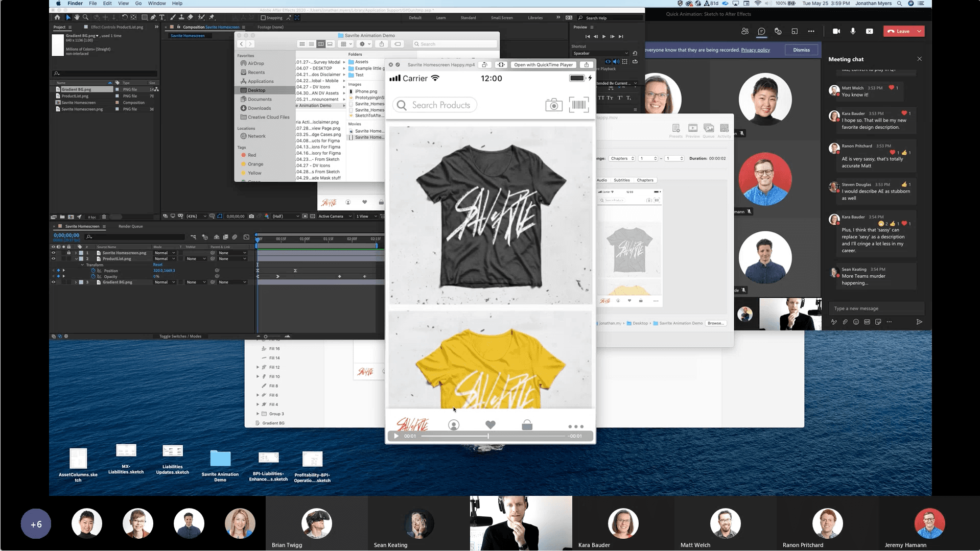Select the Zoom tool in After Effects toolbar

(85, 17)
